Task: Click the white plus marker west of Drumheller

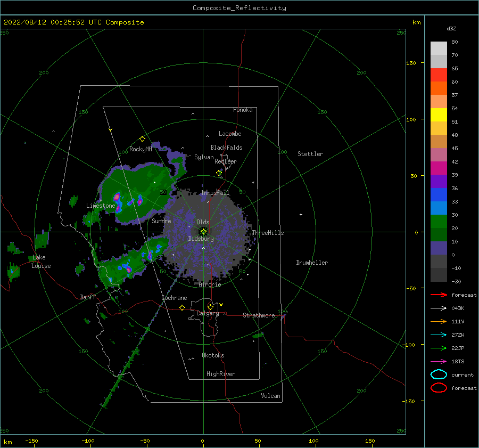Action: (x=301, y=214)
